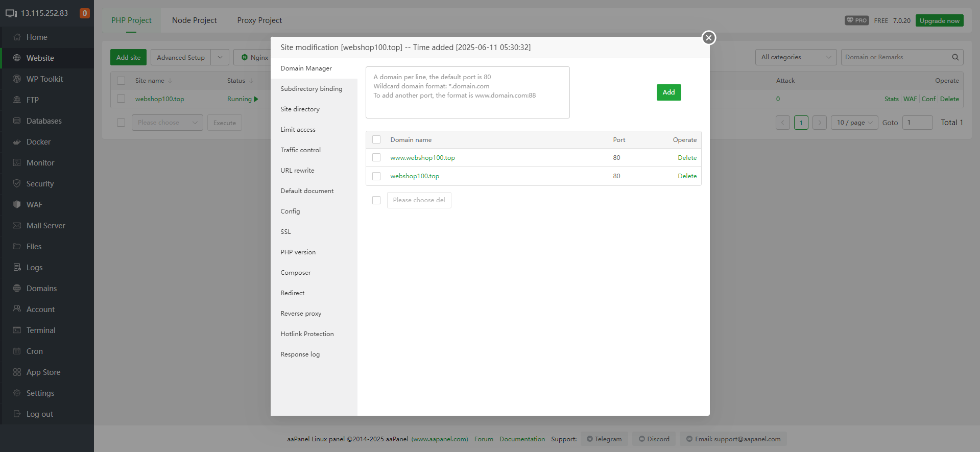Open PHP version in dialog menu

314,252
